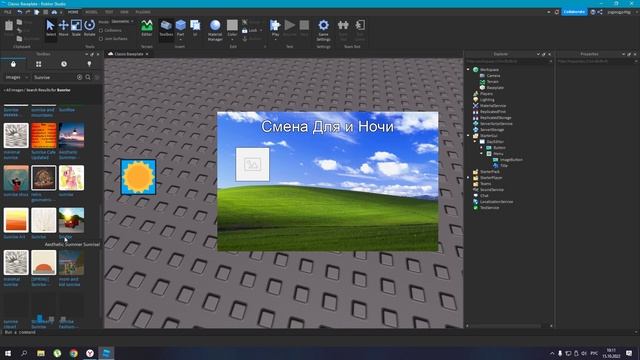Select the Title label in Explorer
Viewport: 640px width, 360px height.
pyautogui.click(x=504, y=166)
